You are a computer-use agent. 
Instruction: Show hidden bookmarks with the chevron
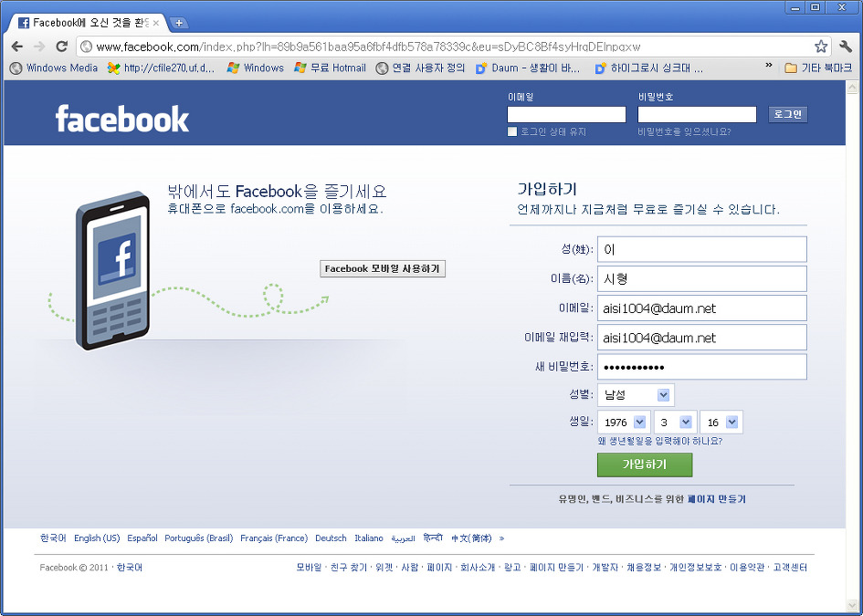click(x=768, y=66)
